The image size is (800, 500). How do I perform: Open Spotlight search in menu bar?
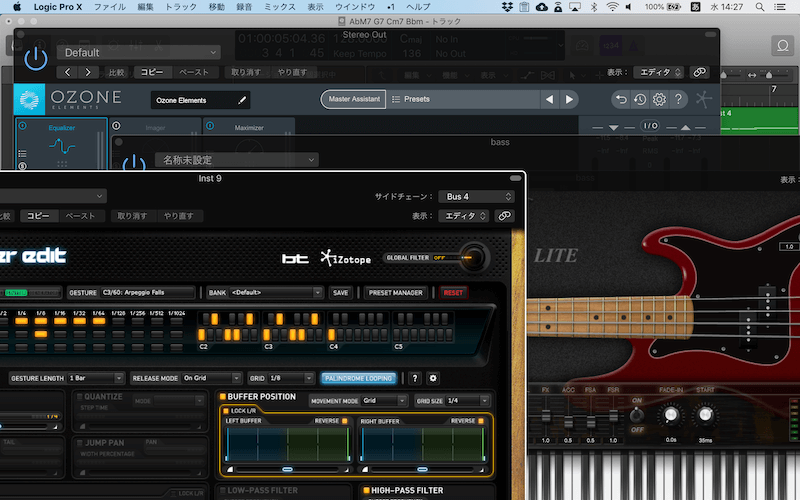[x=760, y=7]
